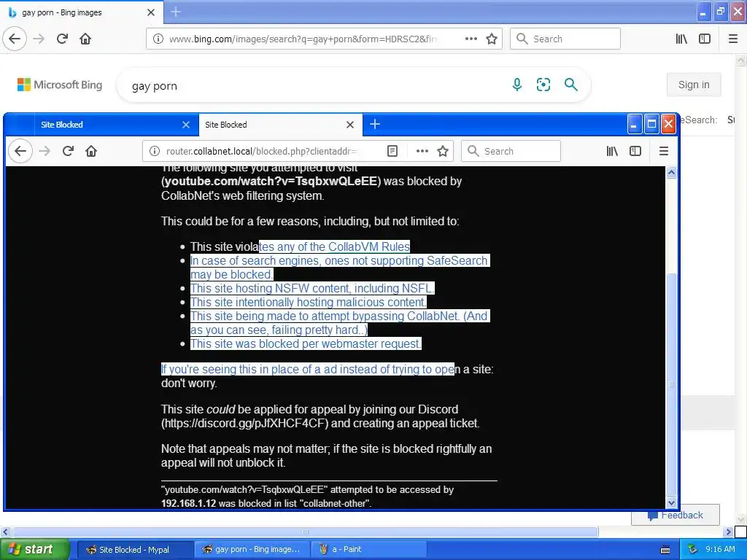Close the first Site Blocked tab

(x=186, y=125)
